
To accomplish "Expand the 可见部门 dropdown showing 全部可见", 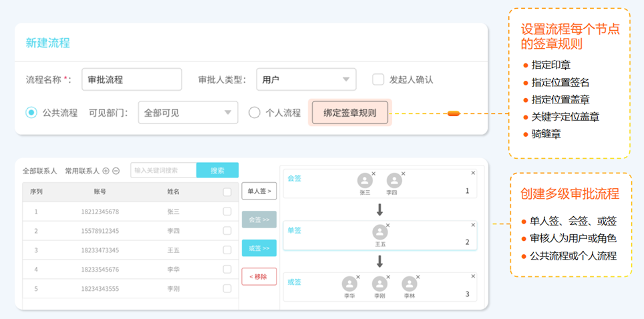I will coord(188,113).
